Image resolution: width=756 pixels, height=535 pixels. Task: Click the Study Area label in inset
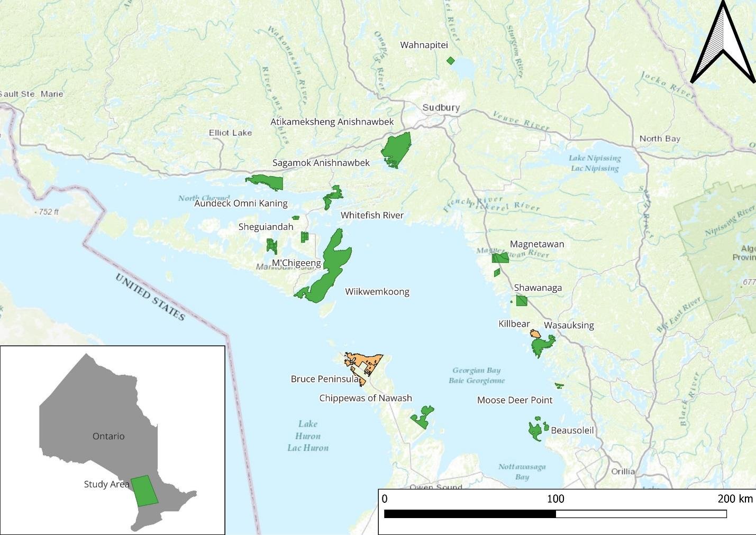[x=106, y=484]
